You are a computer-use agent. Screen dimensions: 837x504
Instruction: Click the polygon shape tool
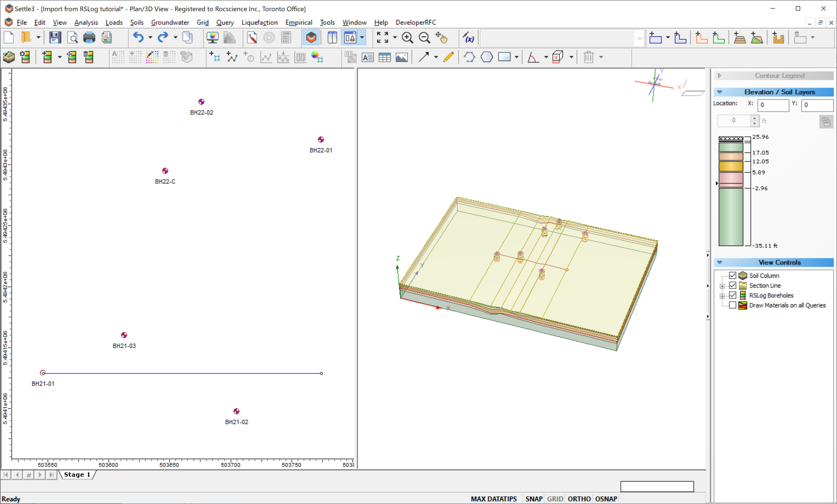(x=487, y=57)
